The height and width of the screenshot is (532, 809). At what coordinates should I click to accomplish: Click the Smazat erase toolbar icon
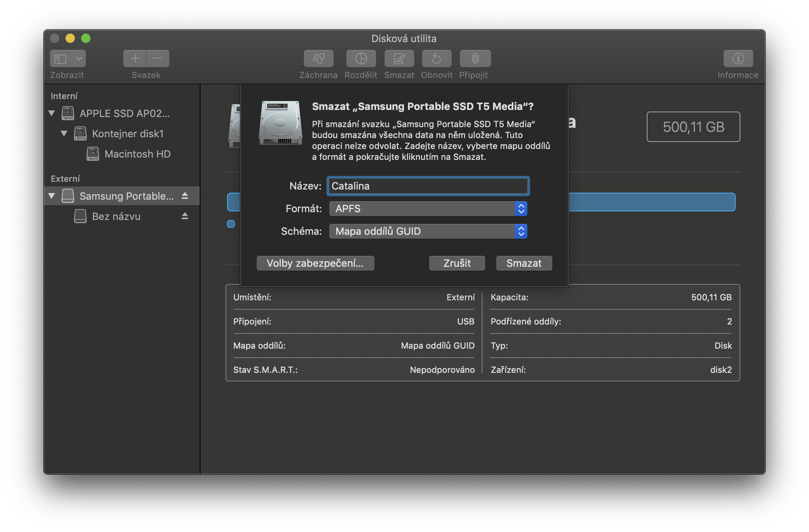399,59
